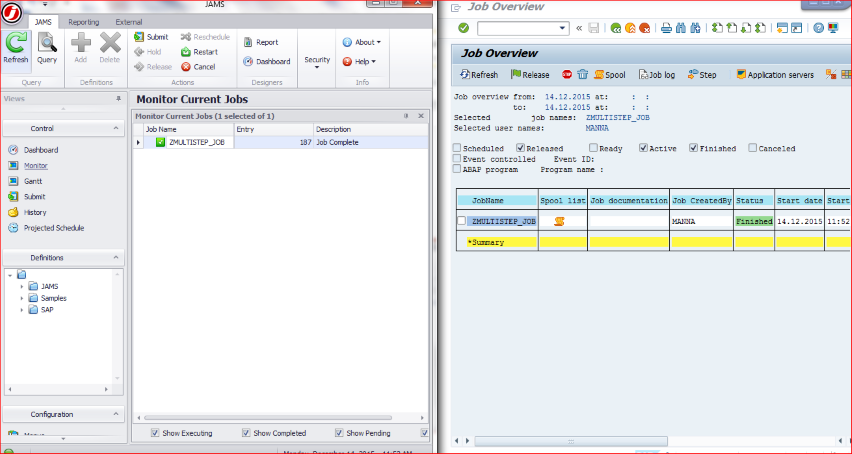Screen dimensions: 852x454
Task: Click the Find binoculars icon in SAP
Action: click(x=681, y=28)
